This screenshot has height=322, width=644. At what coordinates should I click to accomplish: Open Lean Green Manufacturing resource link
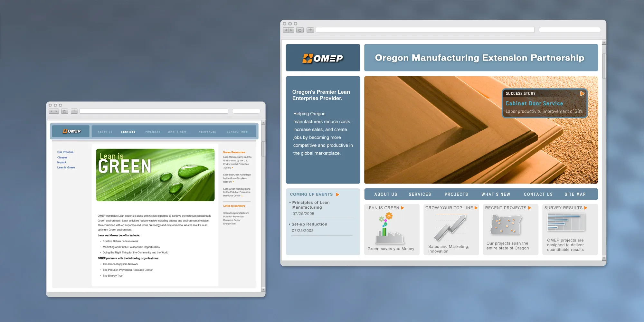237,192
